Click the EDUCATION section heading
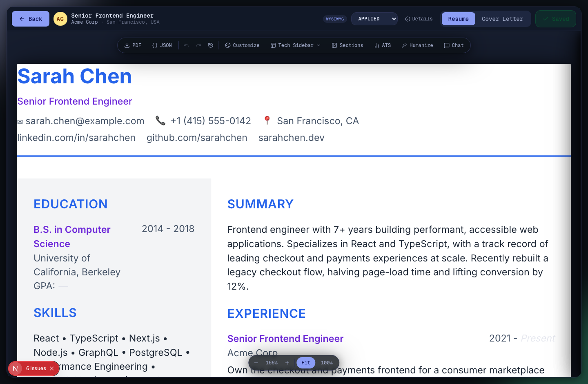Screen dimensions: 588x384 [x=71, y=204]
